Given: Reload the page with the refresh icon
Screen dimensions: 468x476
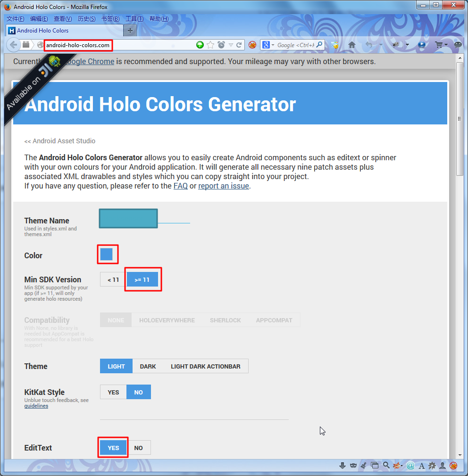Looking at the screenshot, I should point(239,45).
